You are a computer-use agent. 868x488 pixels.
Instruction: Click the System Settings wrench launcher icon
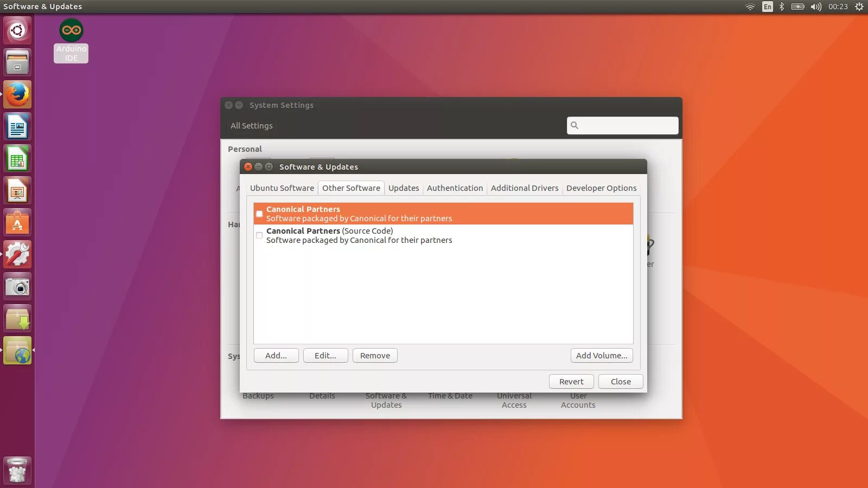tap(17, 255)
